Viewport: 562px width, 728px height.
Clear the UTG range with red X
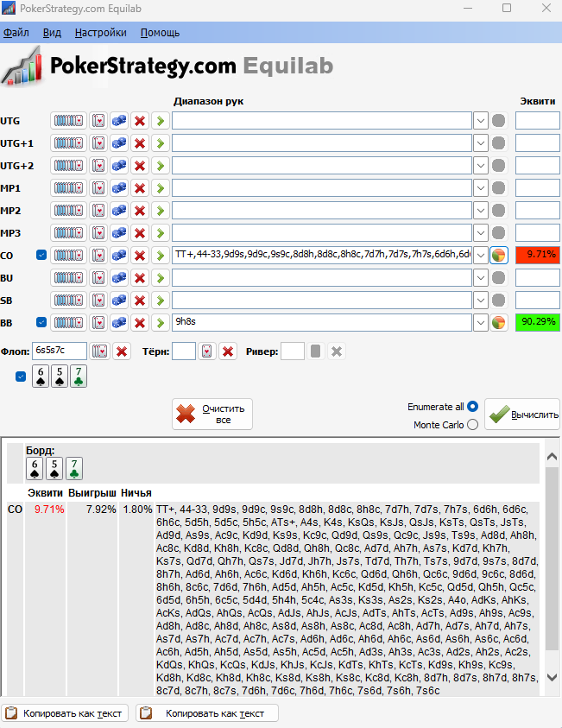tap(140, 121)
